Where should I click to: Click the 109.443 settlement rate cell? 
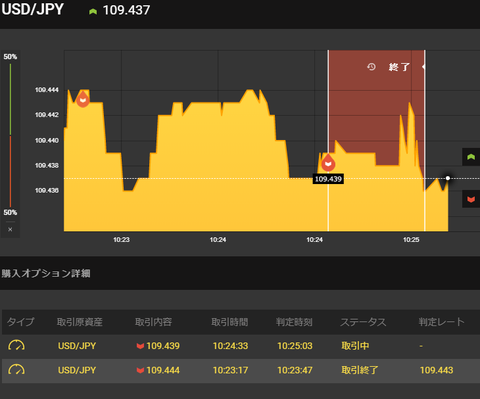(x=436, y=370)
